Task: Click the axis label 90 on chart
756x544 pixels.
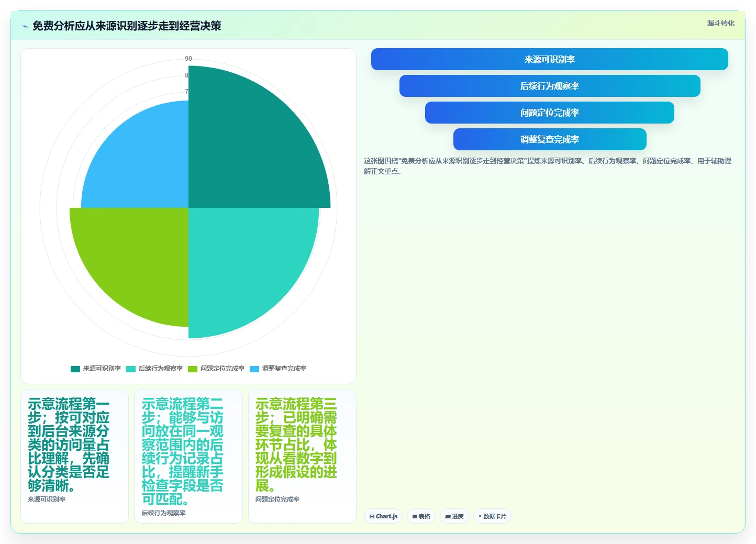Action: tap(188, 59)
